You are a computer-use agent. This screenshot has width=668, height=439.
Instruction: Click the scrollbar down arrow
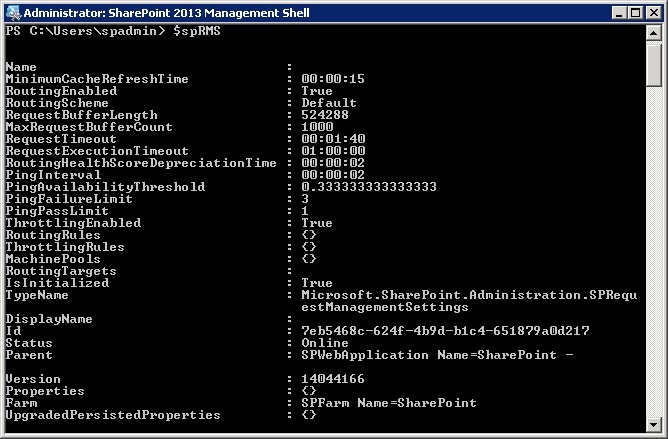pyautogui.click(x=654, y=424)
